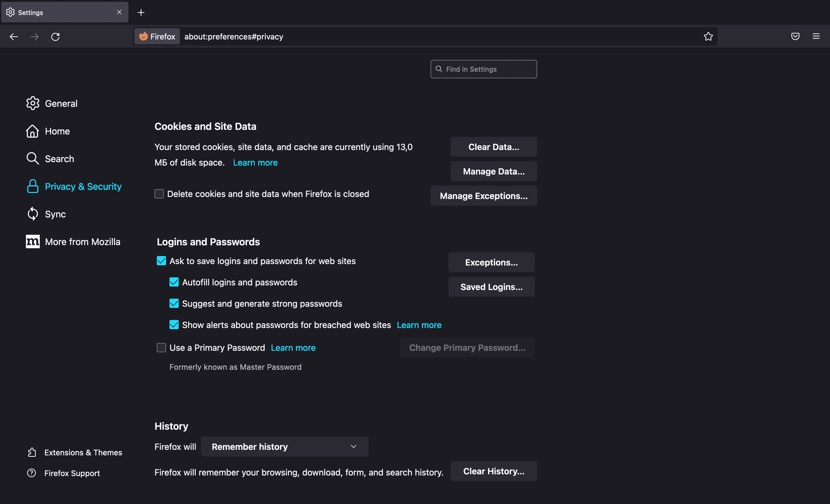
Task: Open Saved Logins... dialog
Action: tap(491, 287)
